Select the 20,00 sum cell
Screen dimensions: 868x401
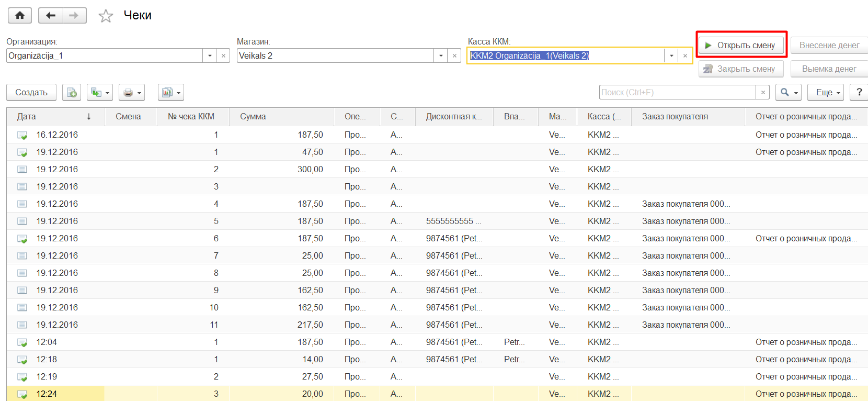[x=281, y=394]
